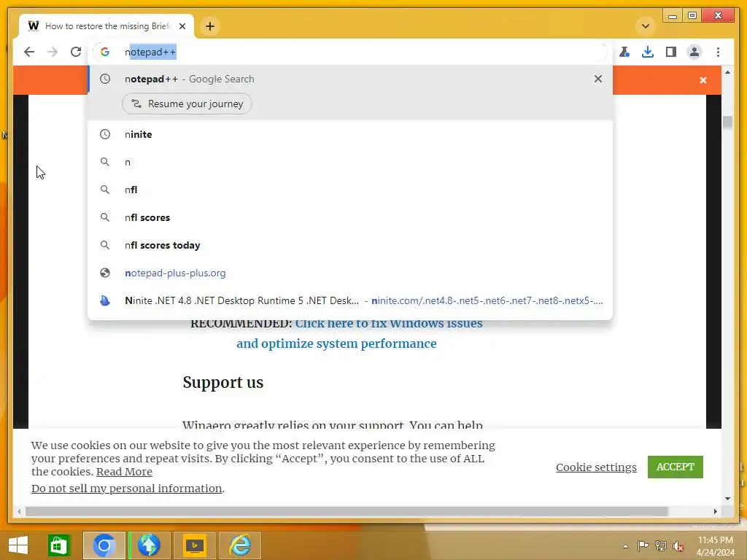Remove the notepad++ suggestion with X

[x=598, y=79]
